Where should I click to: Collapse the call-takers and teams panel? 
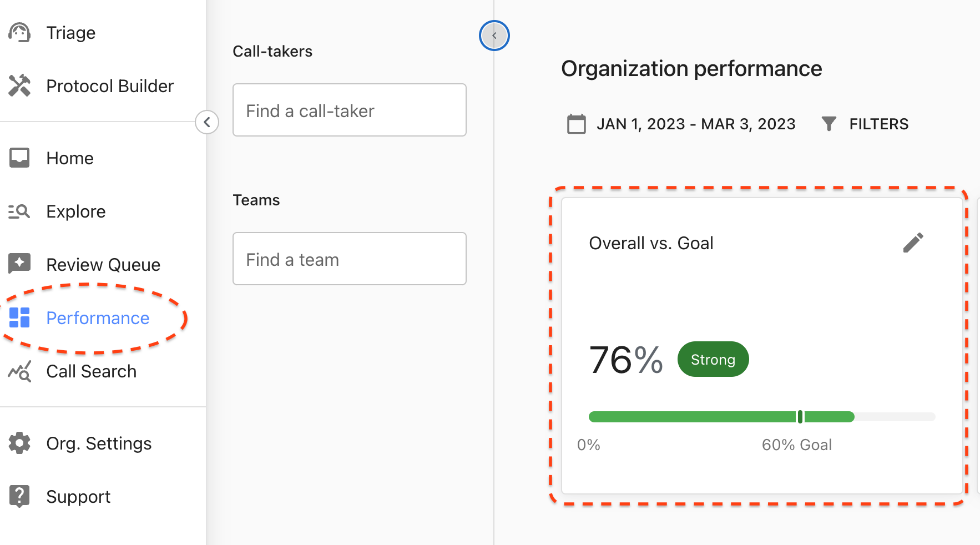(494, 36)
